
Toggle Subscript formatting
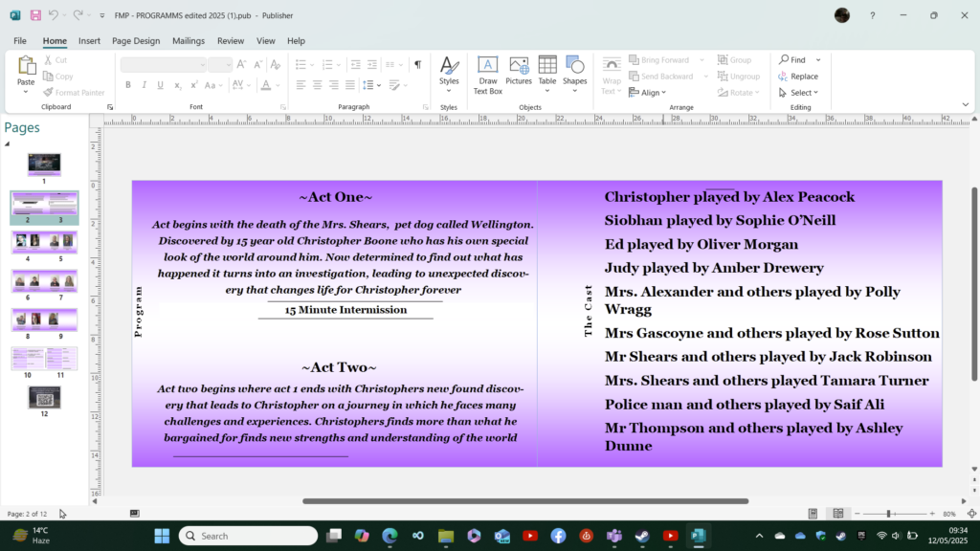177,85
